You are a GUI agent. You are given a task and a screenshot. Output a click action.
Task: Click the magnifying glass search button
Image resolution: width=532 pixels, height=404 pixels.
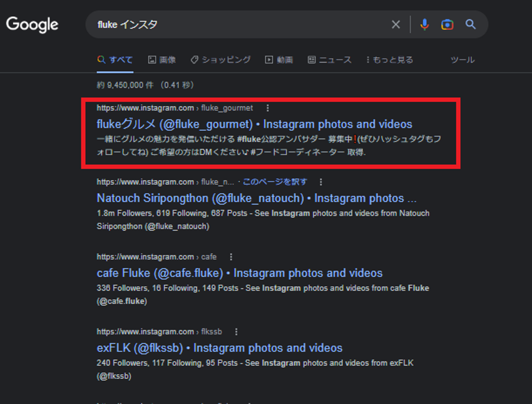471,24
